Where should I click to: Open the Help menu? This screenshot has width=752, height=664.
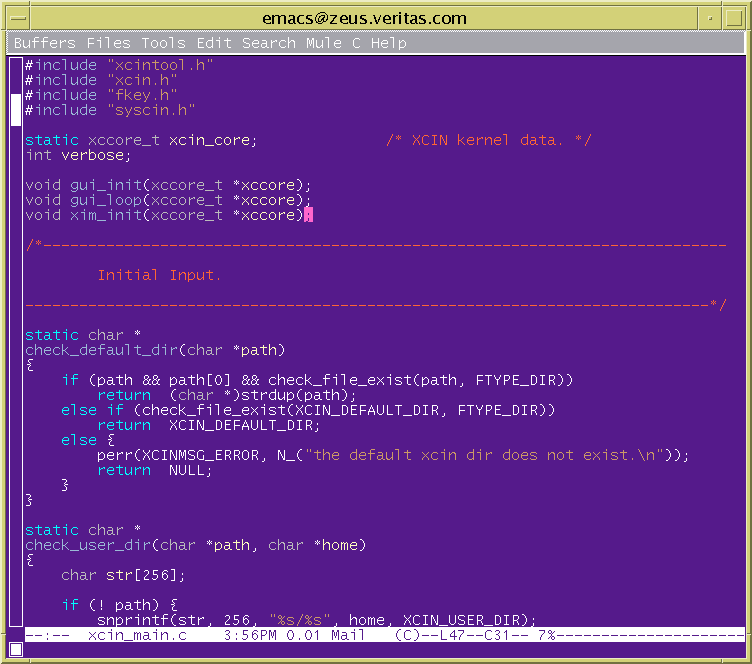tap(389, 43)
